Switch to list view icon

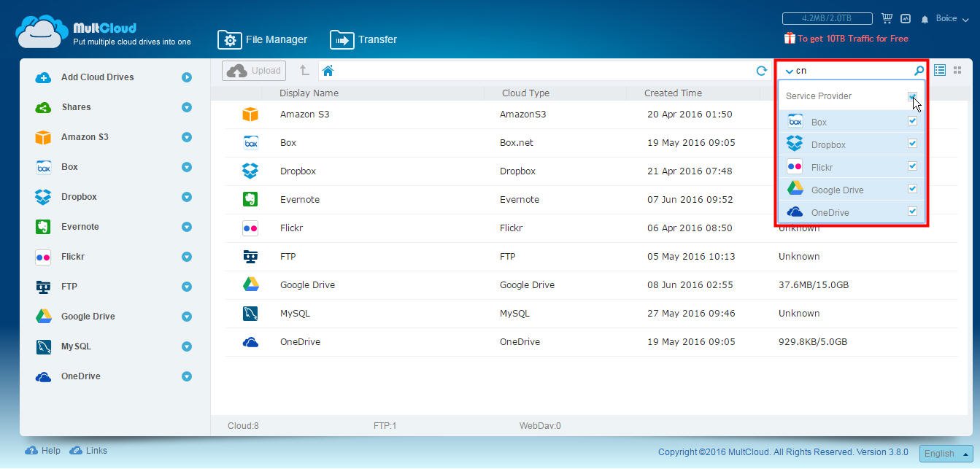click(x=940, y=70)
